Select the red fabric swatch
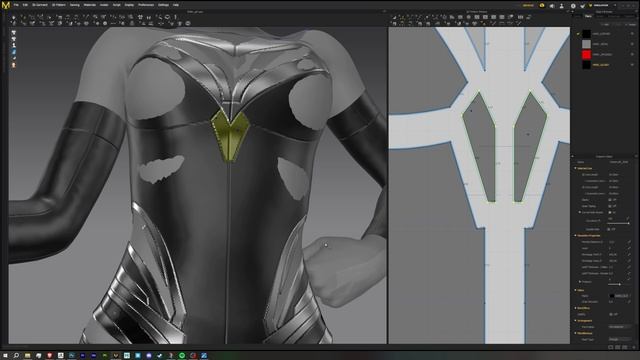The image size is (640, 360). tap(586, 54)
